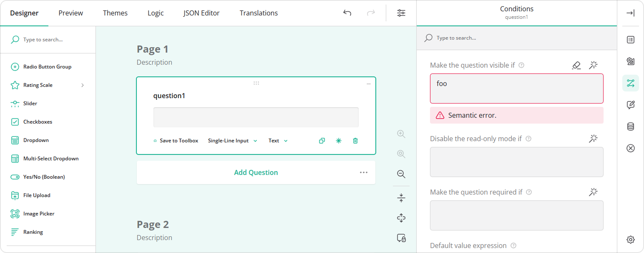This screenshot has height=253, width=644.
Task: Open the logic wizard for 'Disable the read-only mode if'
Action: click(593, 138)
